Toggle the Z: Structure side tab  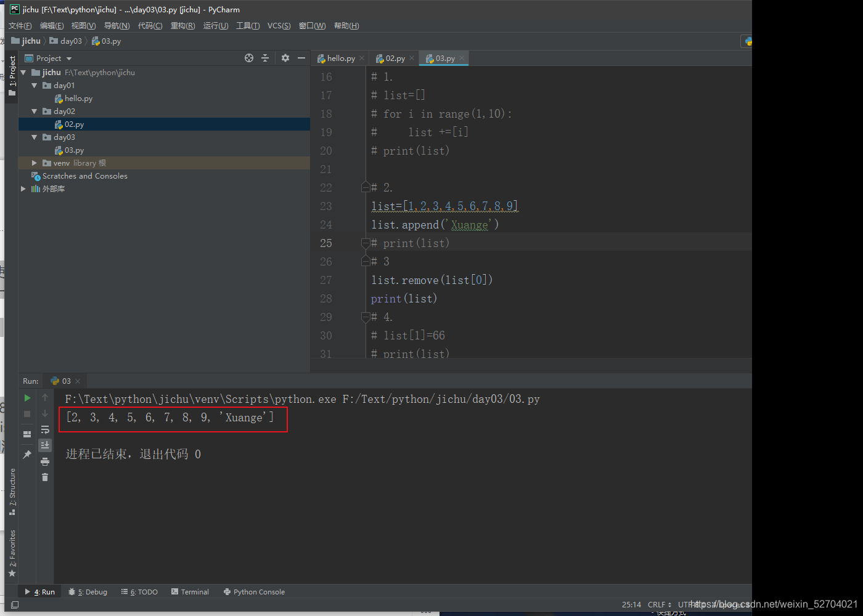pyautogui.click(x=12, y=492)
